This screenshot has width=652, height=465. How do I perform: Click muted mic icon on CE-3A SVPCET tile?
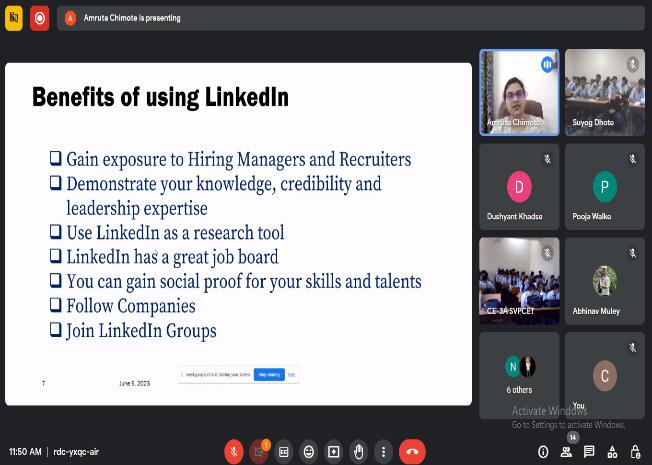547,253
